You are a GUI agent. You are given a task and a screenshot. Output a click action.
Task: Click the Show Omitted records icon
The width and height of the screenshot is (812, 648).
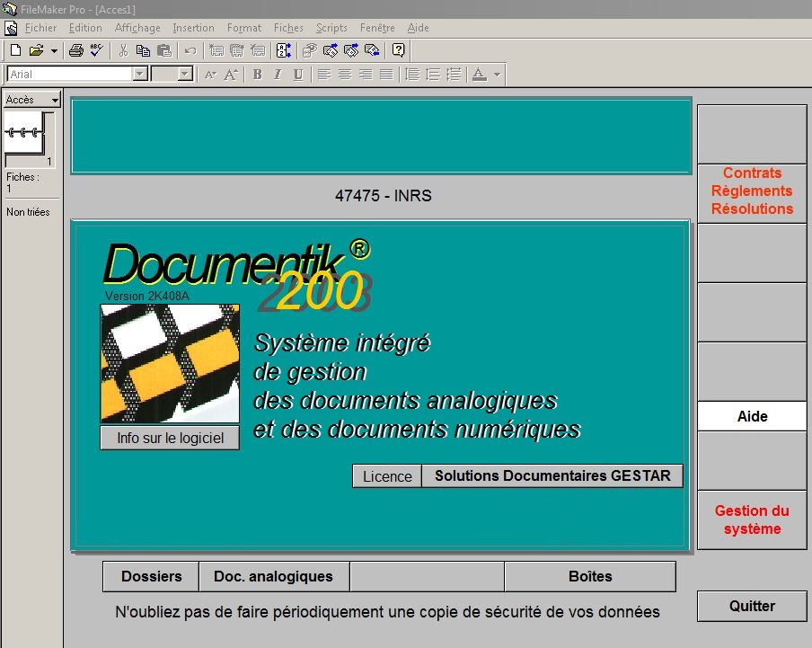[372, 50]
